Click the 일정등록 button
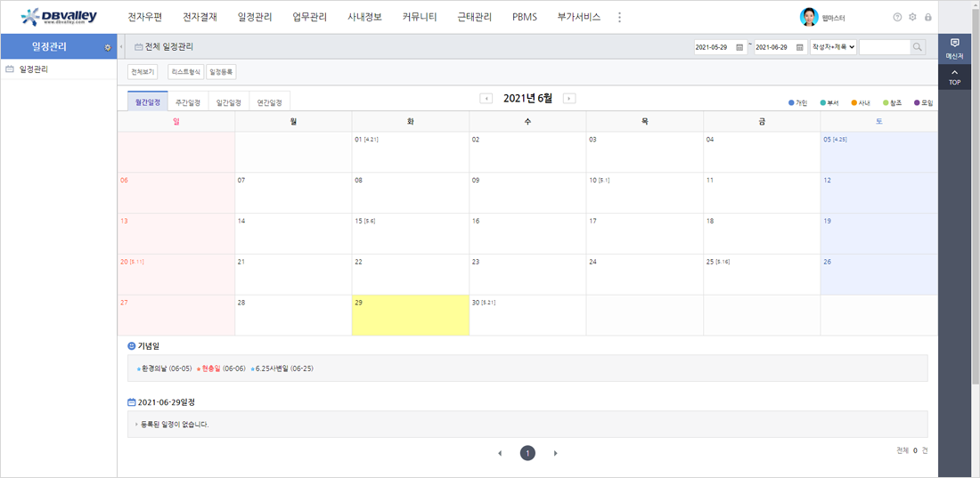This screenshot has width=980, height=478. coord(221,72)
